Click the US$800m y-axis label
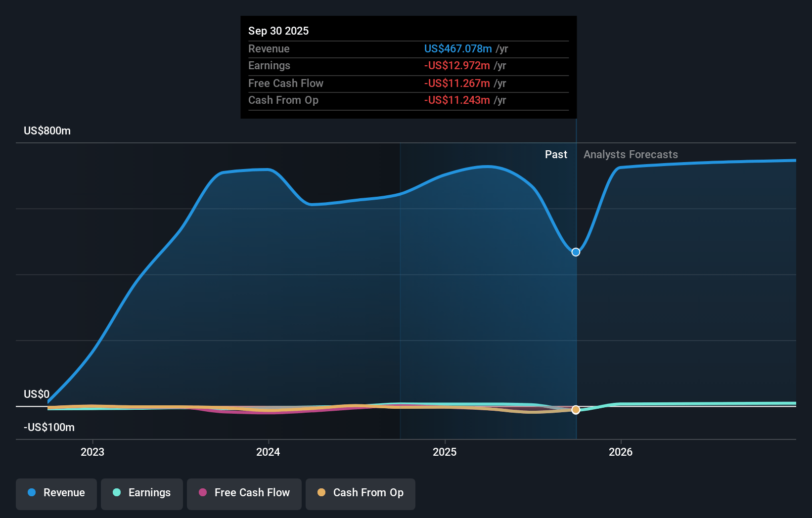 (x=47, y=130)
